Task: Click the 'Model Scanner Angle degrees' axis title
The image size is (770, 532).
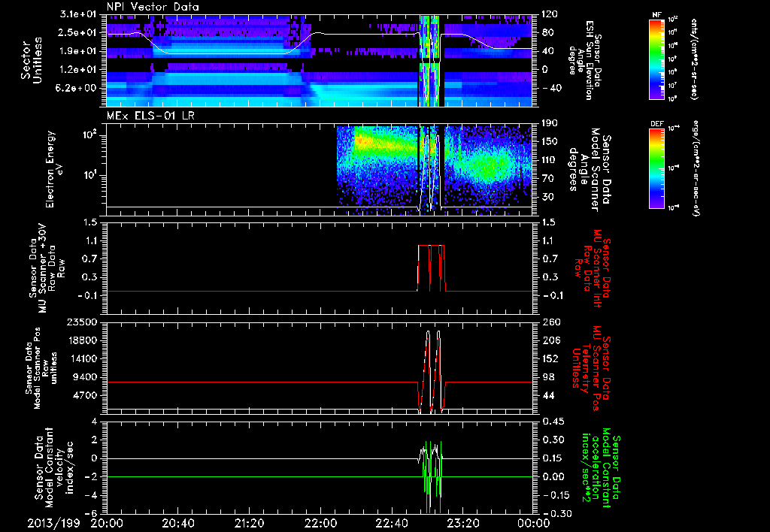Action: (590, 169)
